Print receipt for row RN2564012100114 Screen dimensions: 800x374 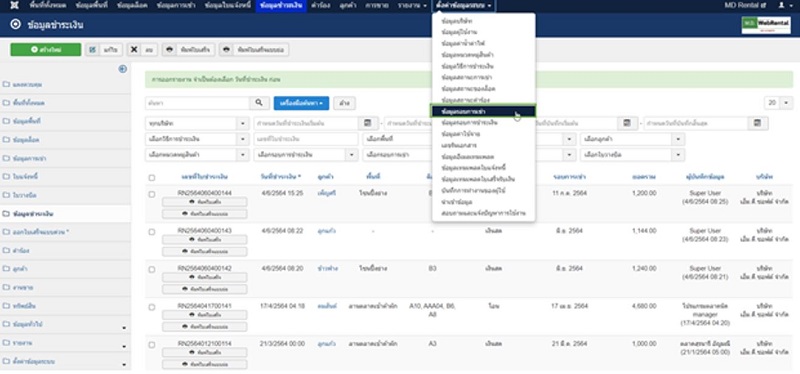coord(205,353)
